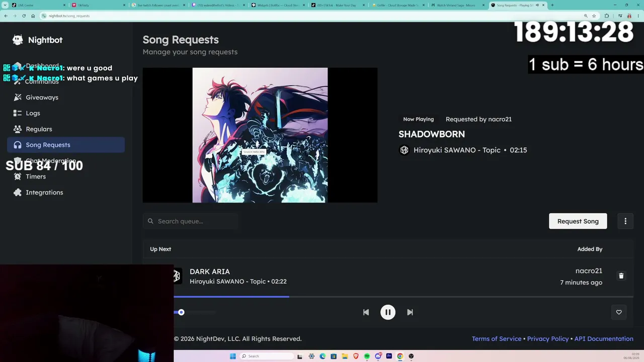
Task: Switch to the TikTok Make Your Day tab
Action: [338, 5]
